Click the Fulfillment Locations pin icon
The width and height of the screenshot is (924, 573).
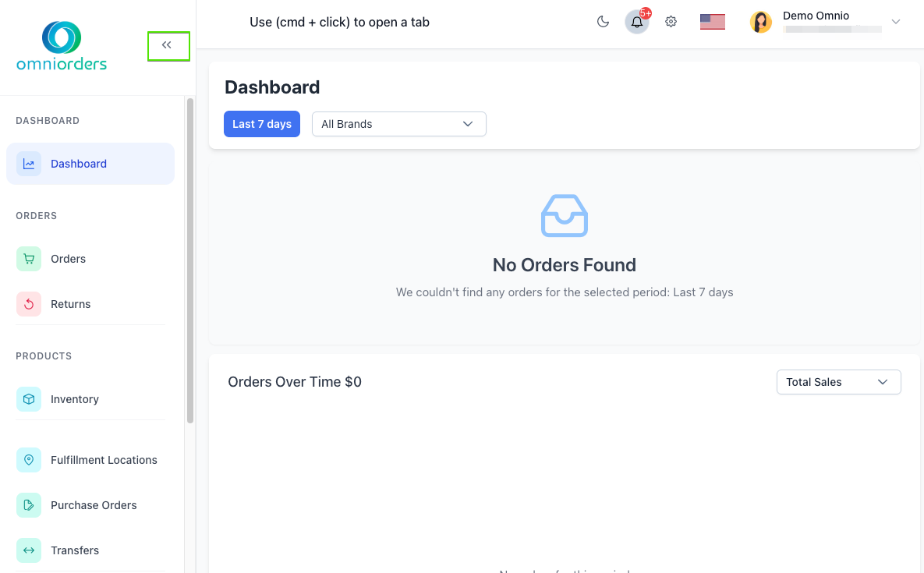[x=29, y=460]
